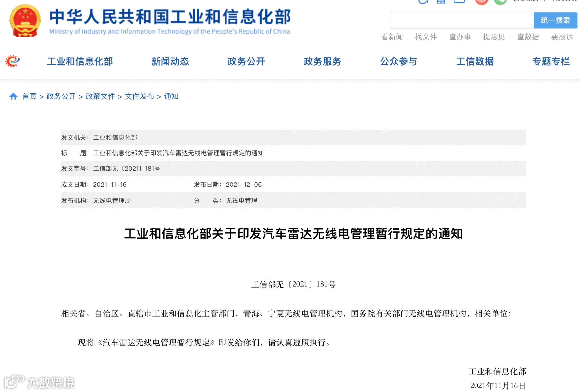Open the 工信数据 navigation menu
This screenshot has height=392, width=580.
tap(475, 62)
